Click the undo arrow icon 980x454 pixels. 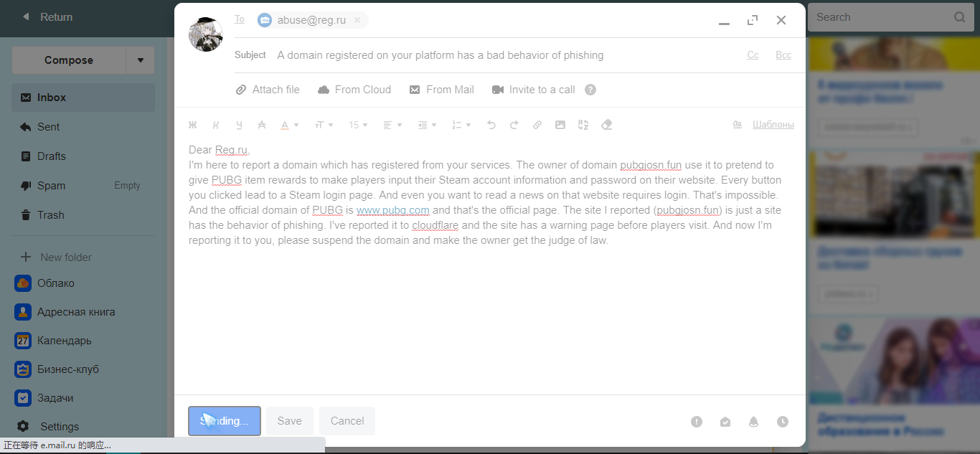tap(491, 125)
